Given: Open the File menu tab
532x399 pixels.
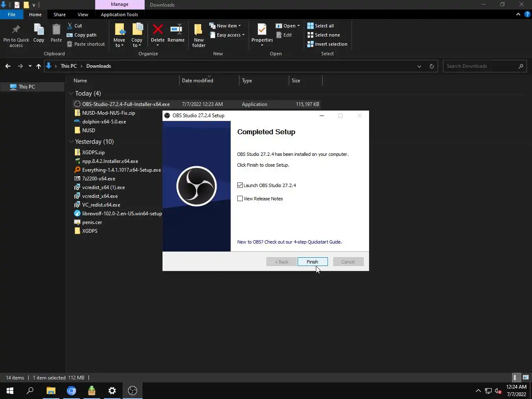Looking at the screenshot, I should point(12,14).
